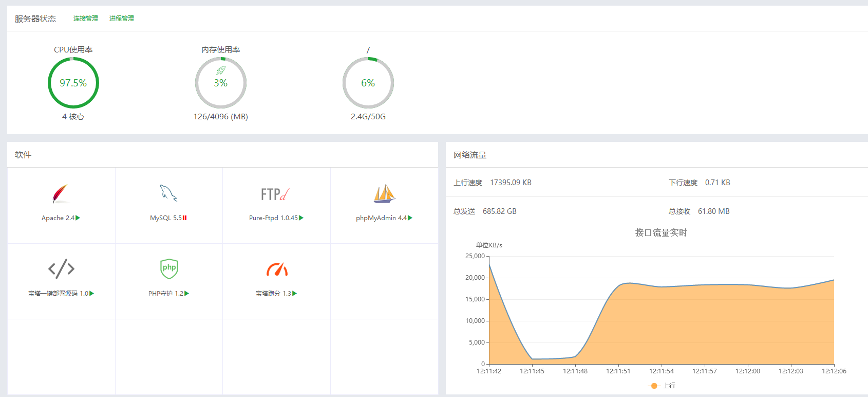Click the 宝塔一键部署源码 1.0 label
This screenshot has width=868, height=397.
click(58, 294)
